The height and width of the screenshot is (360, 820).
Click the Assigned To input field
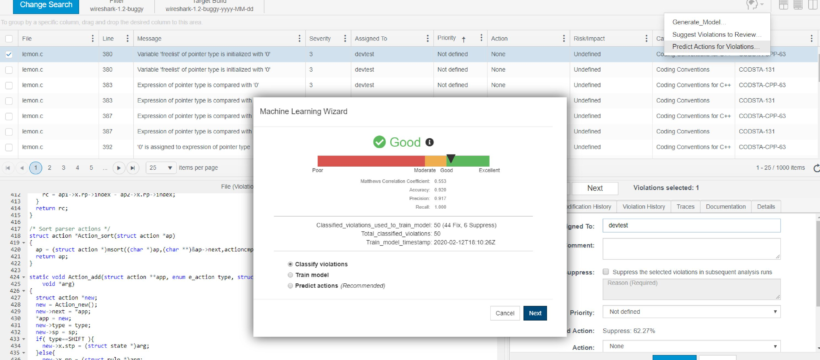[x=691, y=226]
